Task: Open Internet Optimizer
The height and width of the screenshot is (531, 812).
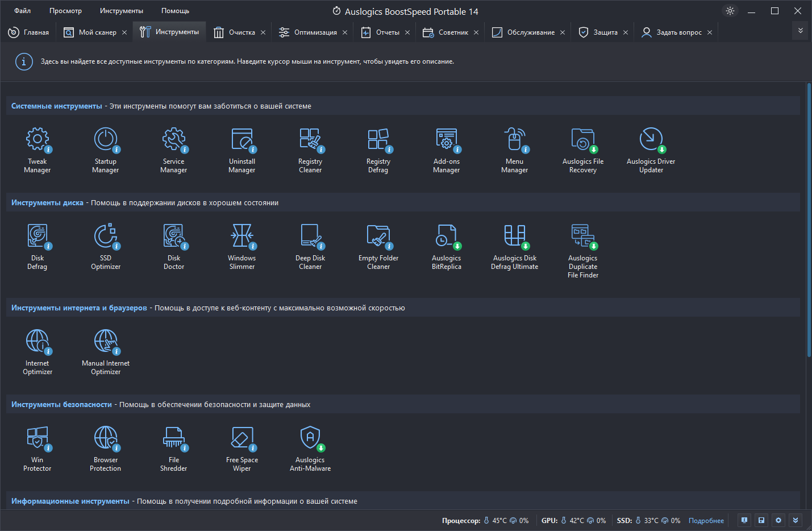Action: 38,352
